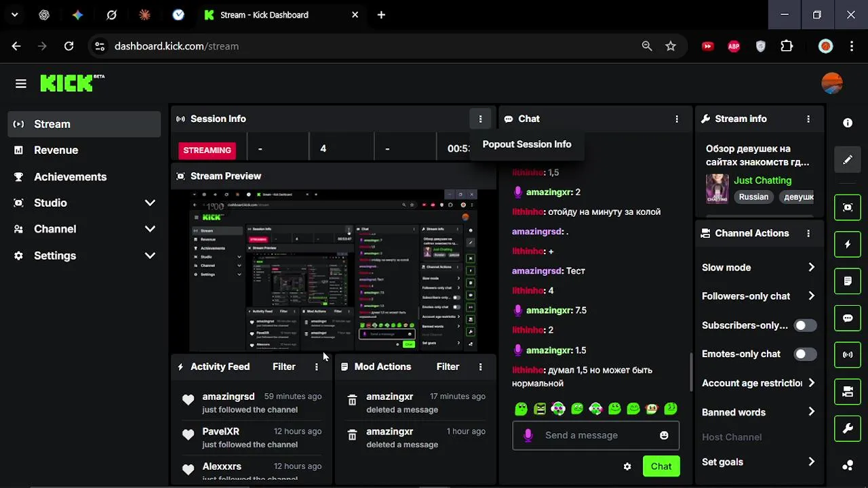Open Slow mode options
This screenshot has height=488, width=868.
pyautogui.click(x=759, y=268)
